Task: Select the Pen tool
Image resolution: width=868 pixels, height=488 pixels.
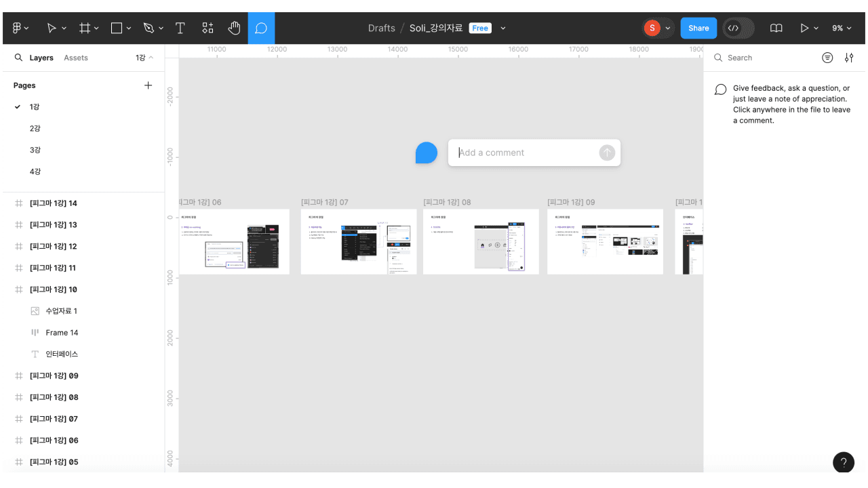Action: point(149,28)
